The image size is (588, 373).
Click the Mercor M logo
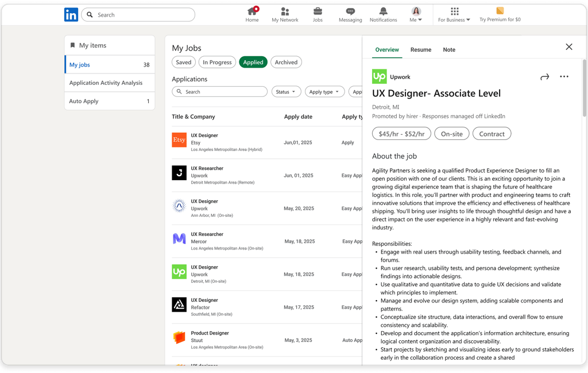tap(179, 239)
